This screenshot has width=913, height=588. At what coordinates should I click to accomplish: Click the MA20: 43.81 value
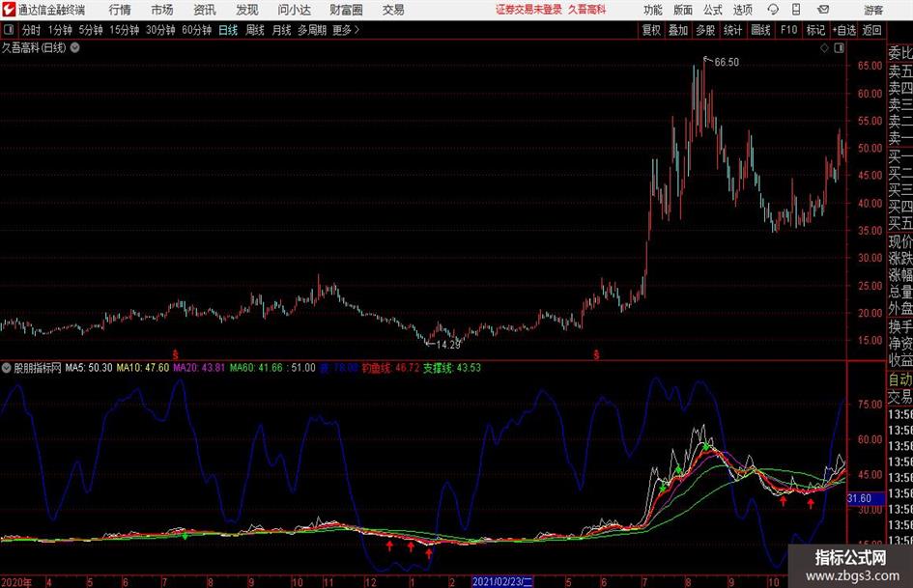[199, 368]
